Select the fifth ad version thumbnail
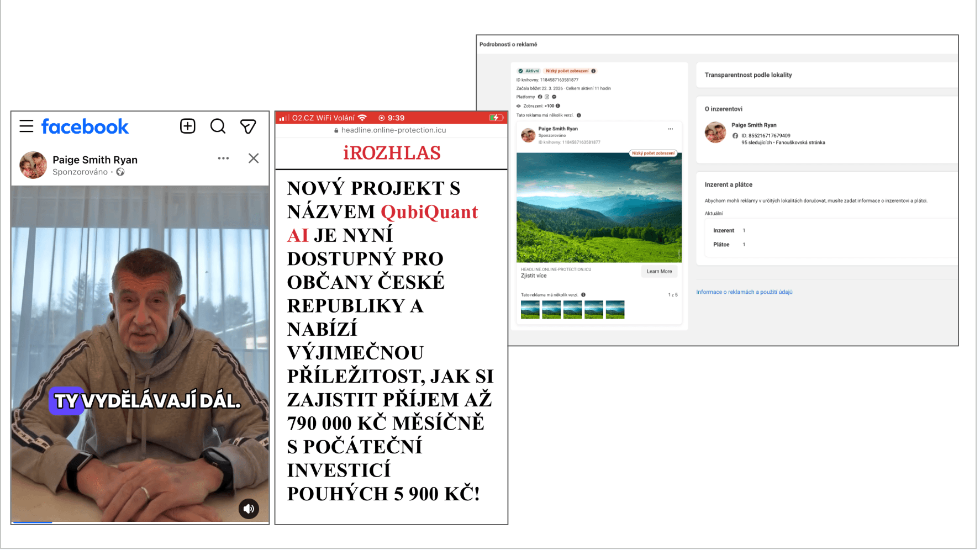Viewport: 980px width, 550px height. coord(615,310)
